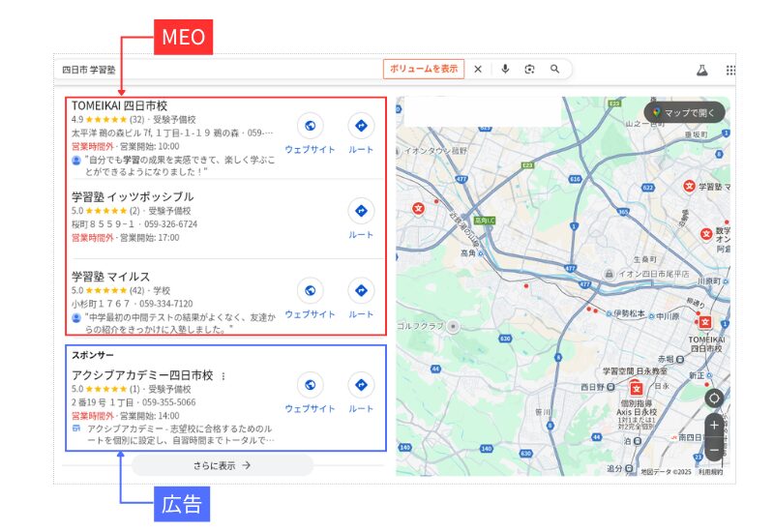Viewport: 774px width, 532px height.
Task: Open the 学習塾 マイルス listing title
Action: (110, 277)
